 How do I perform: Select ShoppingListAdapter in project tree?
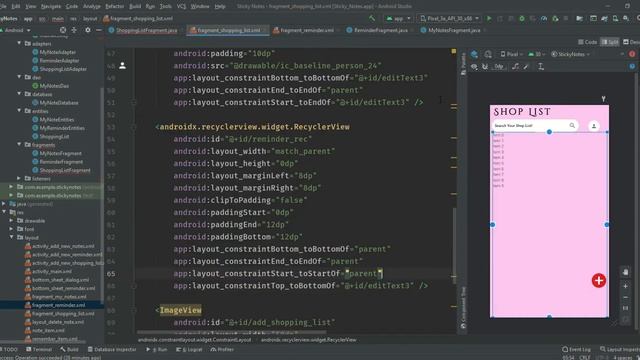pos(63,69)
